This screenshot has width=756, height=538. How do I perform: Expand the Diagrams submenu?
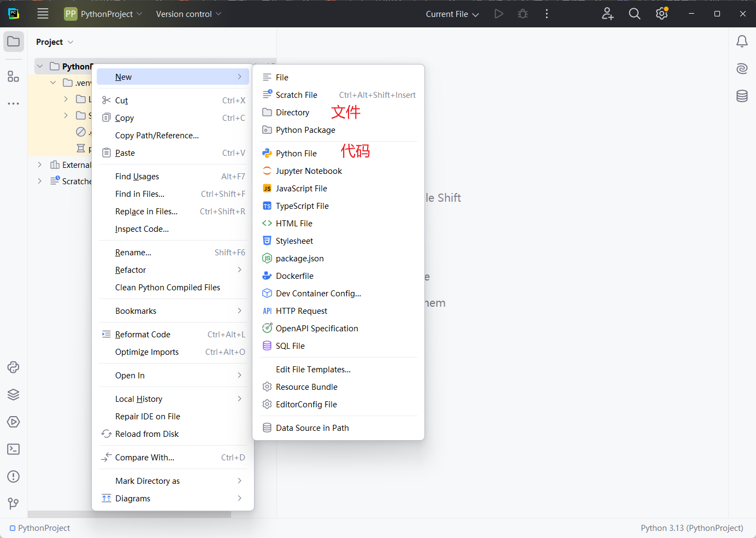173,499
